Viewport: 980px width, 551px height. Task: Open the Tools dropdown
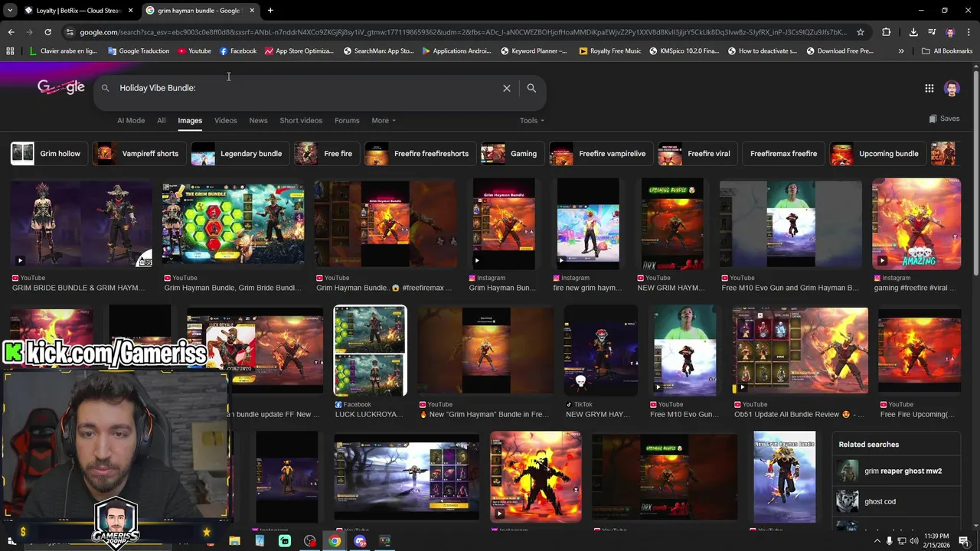pos(532,121)
